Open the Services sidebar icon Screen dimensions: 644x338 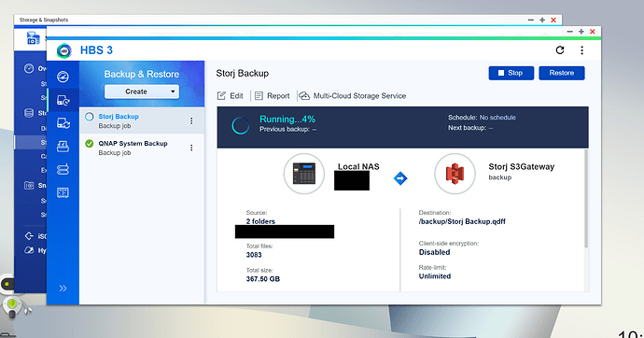pyautogui.click(x=63, y=147)
